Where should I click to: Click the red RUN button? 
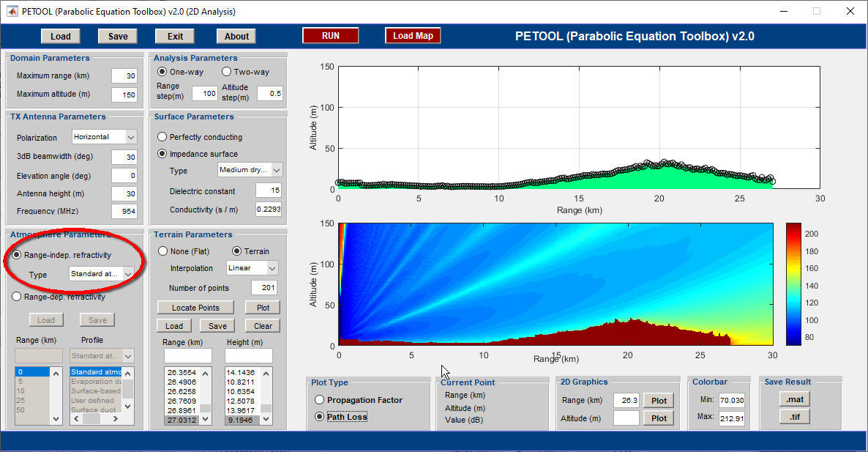point(331,35)
